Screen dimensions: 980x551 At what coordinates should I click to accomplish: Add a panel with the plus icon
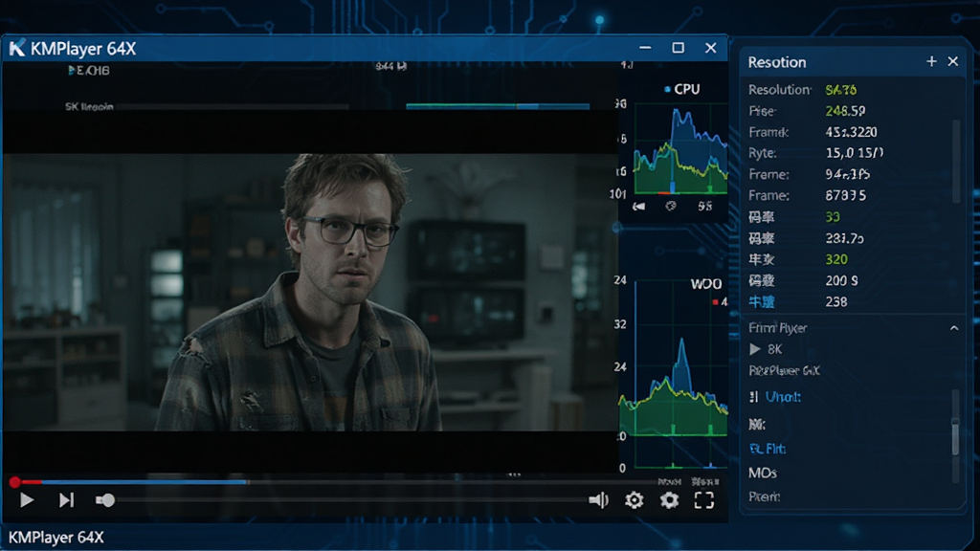[931, 61]
